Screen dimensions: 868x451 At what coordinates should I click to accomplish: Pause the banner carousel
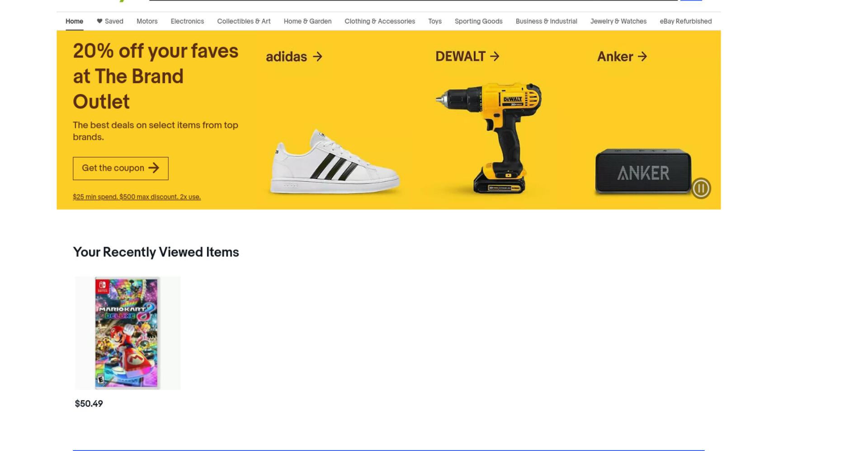click(x=701, y=188)
